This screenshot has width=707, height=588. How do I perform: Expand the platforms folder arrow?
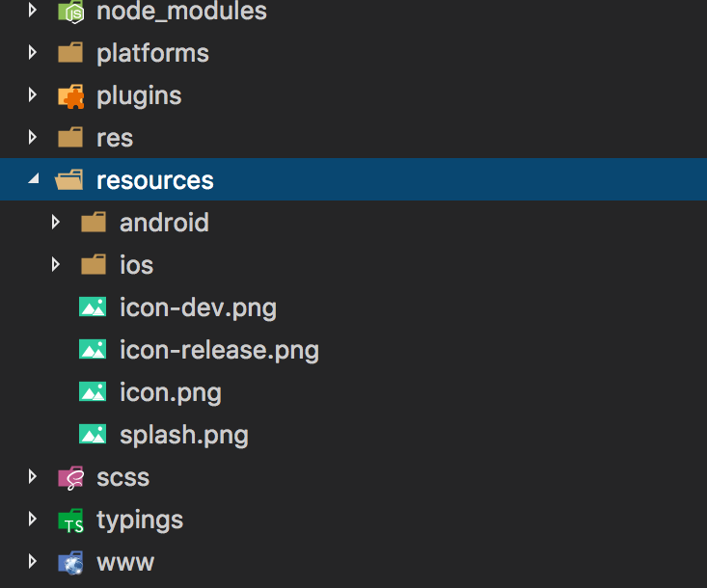[x=33, y=52]
